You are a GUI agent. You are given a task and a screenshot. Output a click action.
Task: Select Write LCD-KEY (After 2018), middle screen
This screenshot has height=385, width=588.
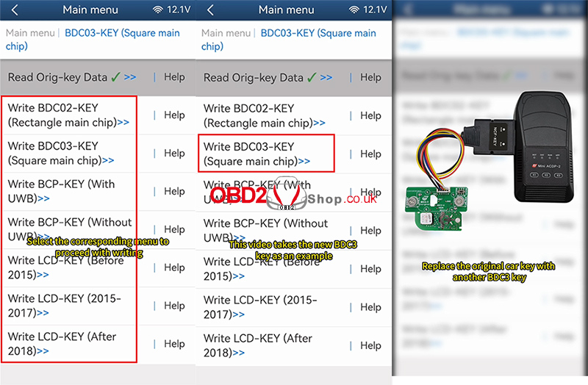point(258,345)
